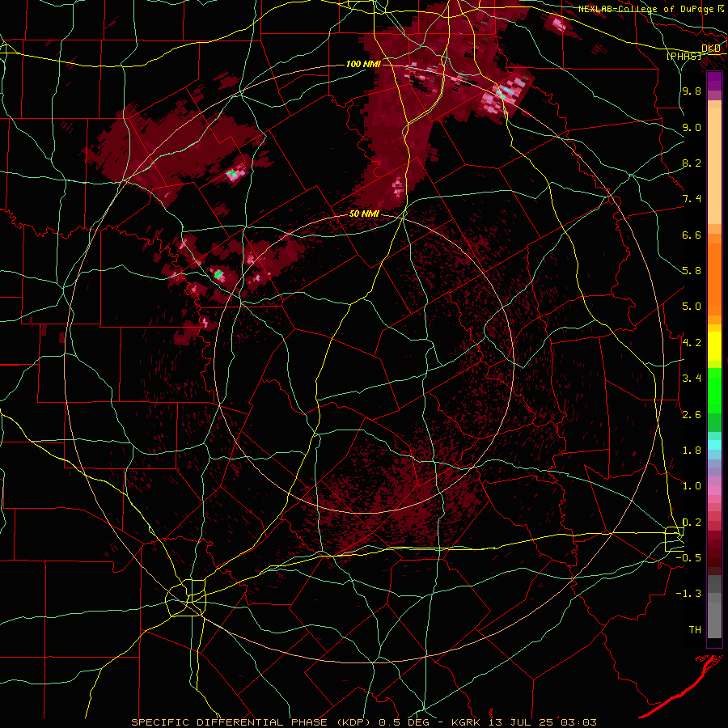
Task: Click the 7.4 scale value
Action: (x=692, y=199)
